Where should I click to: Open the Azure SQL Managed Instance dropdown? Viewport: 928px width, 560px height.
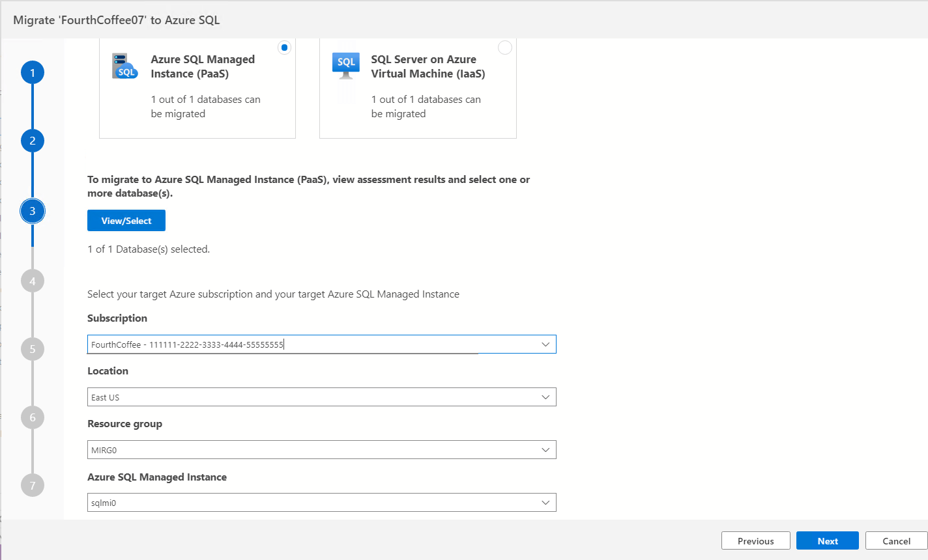(545, 503)
